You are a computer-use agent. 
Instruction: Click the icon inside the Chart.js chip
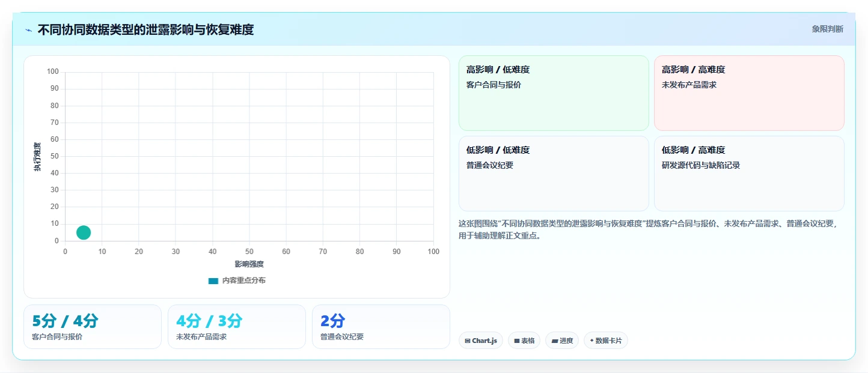(468, 341)
